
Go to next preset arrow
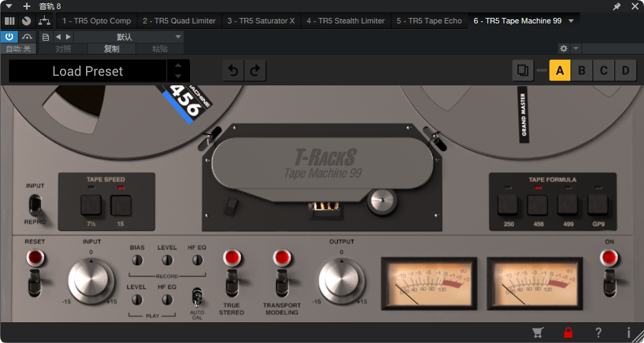point(68,37)
